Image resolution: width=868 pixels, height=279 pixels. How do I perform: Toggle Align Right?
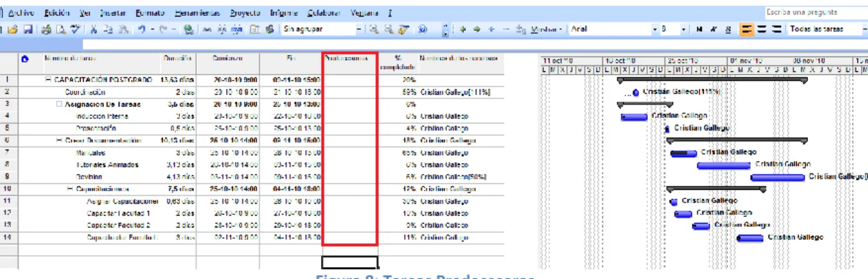coord(777,29)
